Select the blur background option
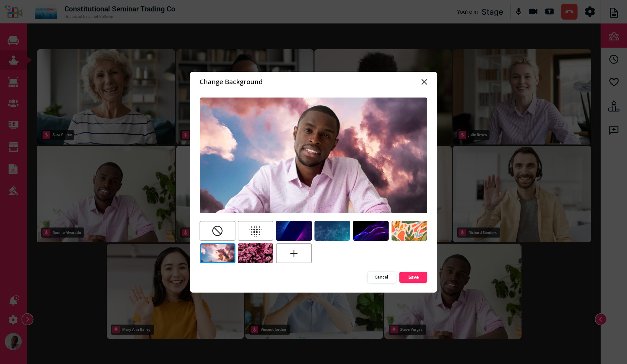This screenshot has height=364, width=627. tap(255, 231)
